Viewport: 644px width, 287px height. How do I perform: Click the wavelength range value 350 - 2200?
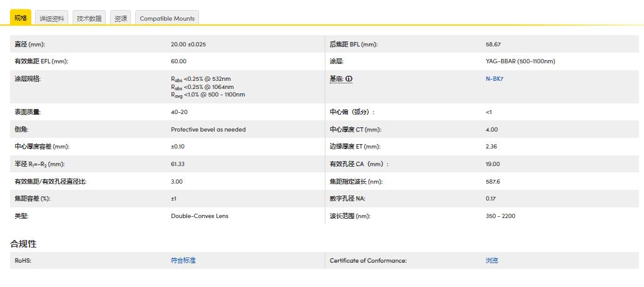point(501,216)
